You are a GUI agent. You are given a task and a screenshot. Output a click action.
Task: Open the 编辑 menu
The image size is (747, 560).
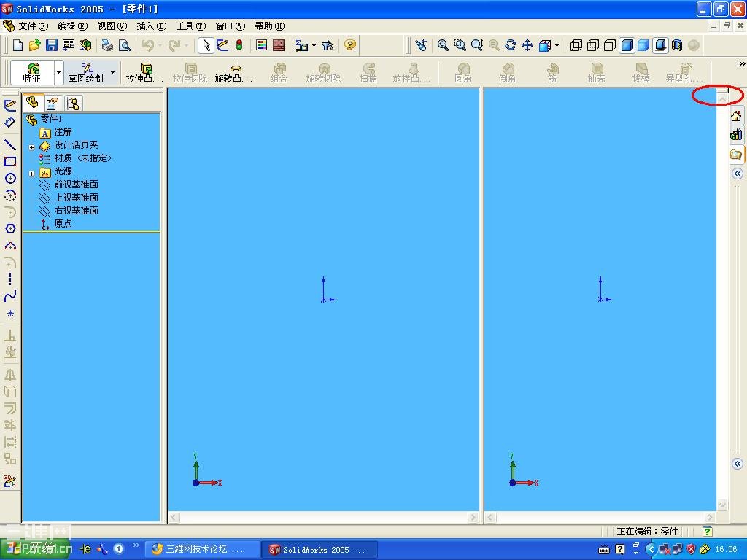pyautogui.click(x=73, y=26)
